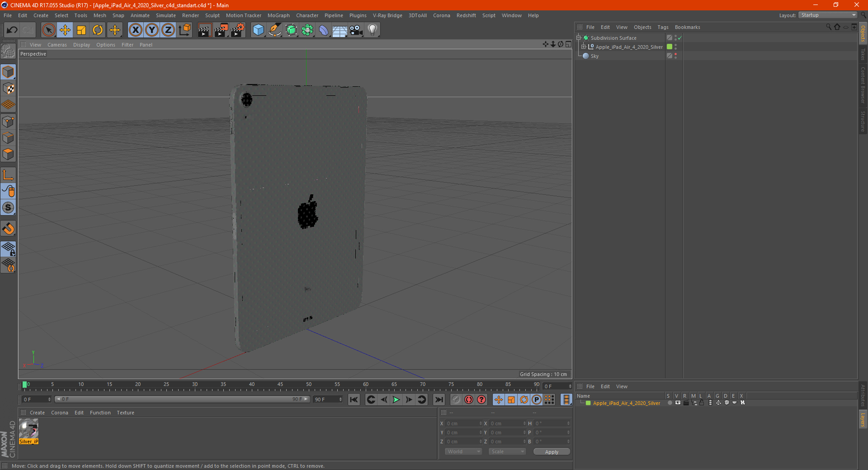Open the viewport Cameras menu
868x470 pixels.
(57, 45)
